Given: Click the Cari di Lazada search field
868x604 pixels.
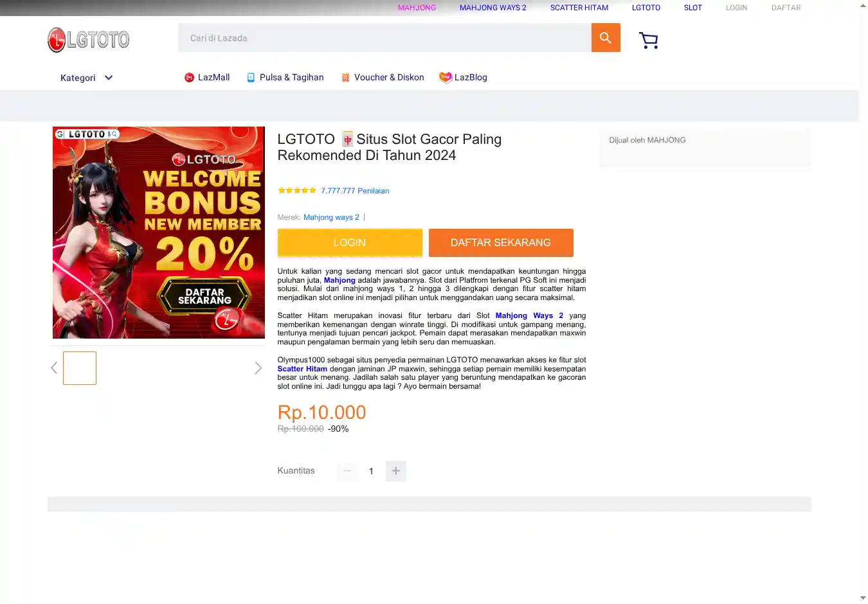Looking at the screenshot, I should click(x=385, y=38).
